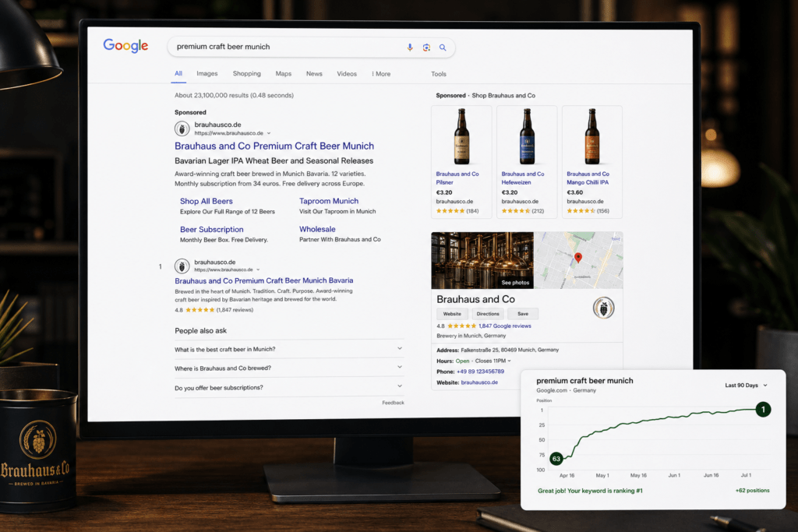Switch to the News tab
Viewport: 798px width, 532px height.
pos(314,74)
